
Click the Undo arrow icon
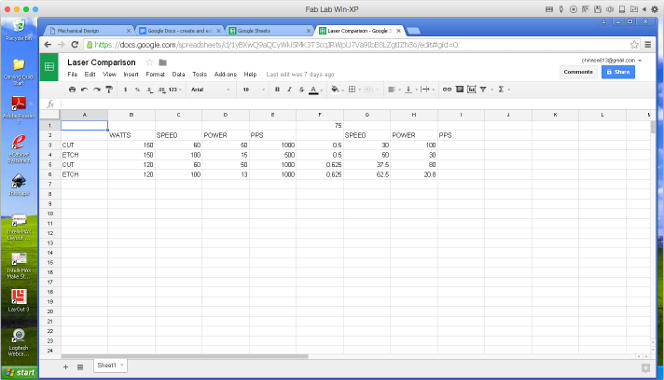84,89
